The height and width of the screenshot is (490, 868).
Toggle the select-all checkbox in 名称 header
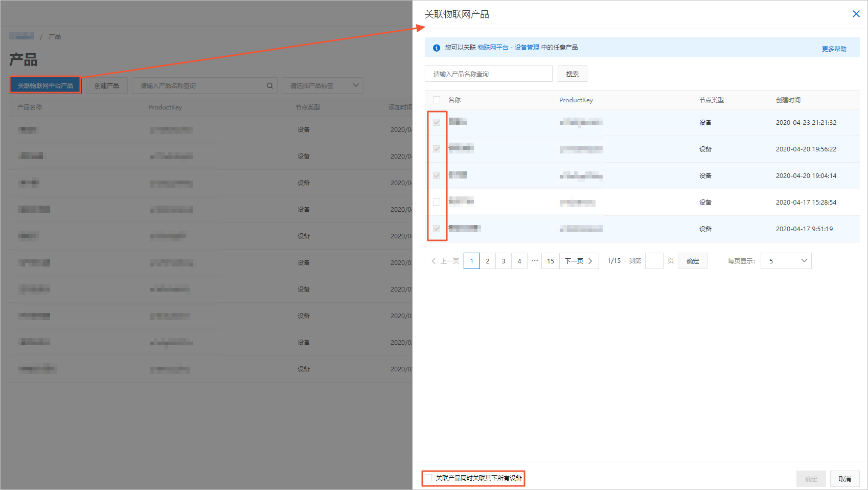pyautogui.click(x=437, y=100)
